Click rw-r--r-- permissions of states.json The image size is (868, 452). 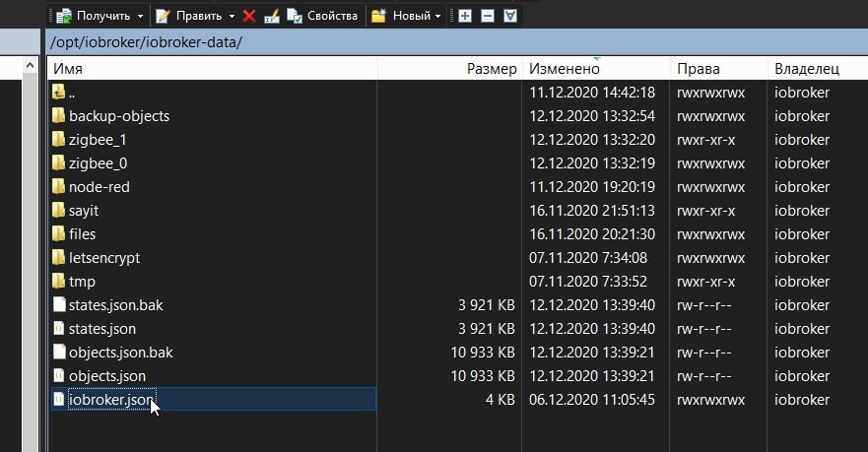(703, 329)
